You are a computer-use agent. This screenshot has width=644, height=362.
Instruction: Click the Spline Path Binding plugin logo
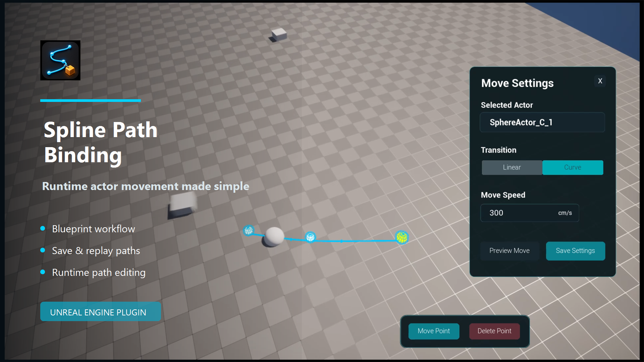pyautogui.click(x=60, y=60)
